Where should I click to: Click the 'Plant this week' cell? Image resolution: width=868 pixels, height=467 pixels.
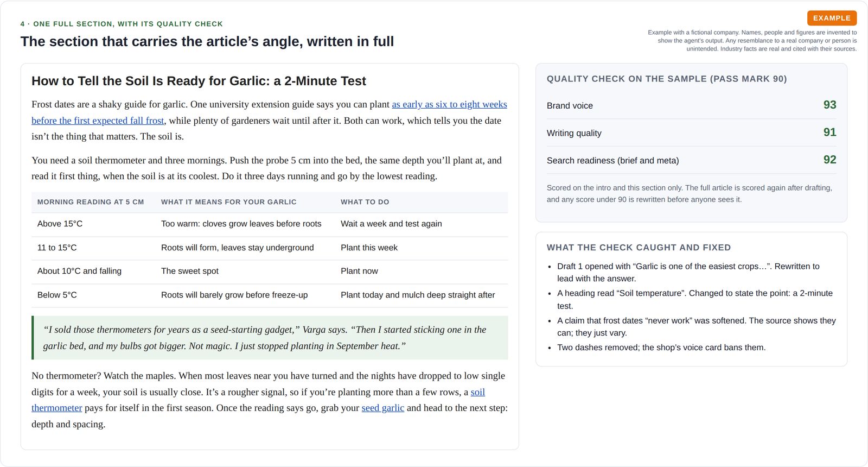369,248
